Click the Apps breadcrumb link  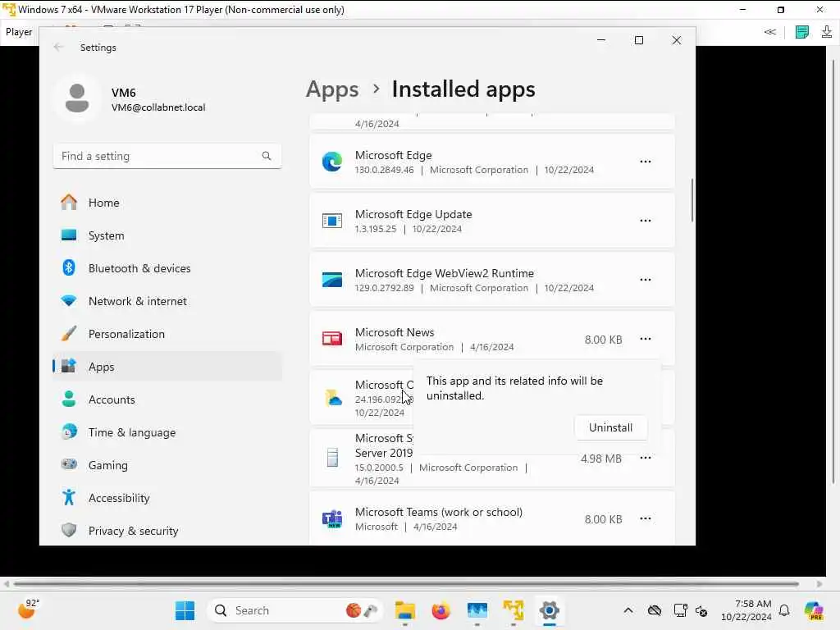pos(332,89)
